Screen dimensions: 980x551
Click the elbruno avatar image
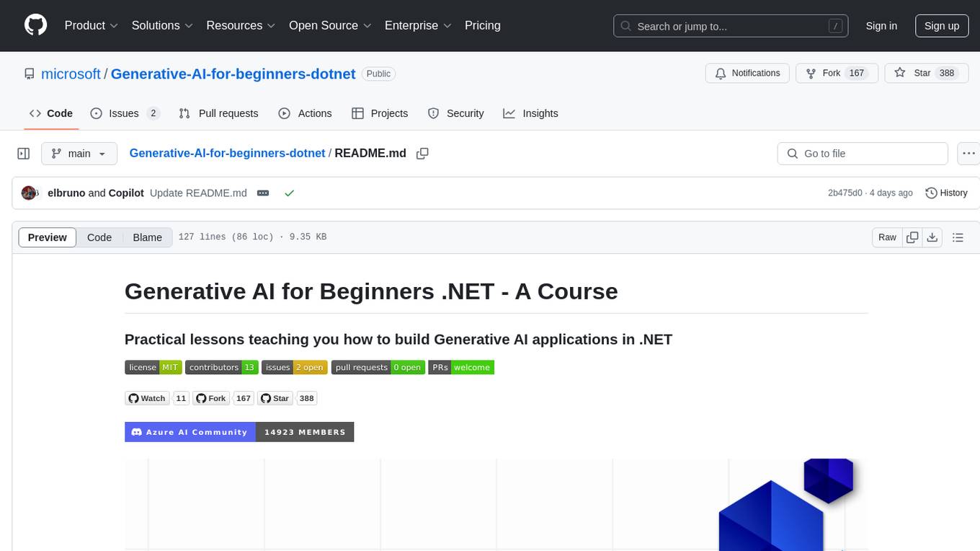coord(30,193)
